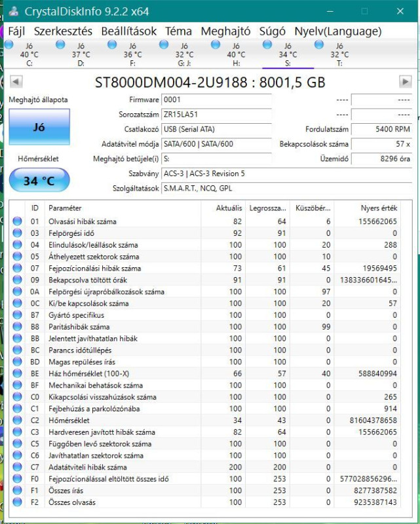420x524 pixels.
Task: Click status orb for Fejpozícionálási hibák száma
Action: [17, 268]
